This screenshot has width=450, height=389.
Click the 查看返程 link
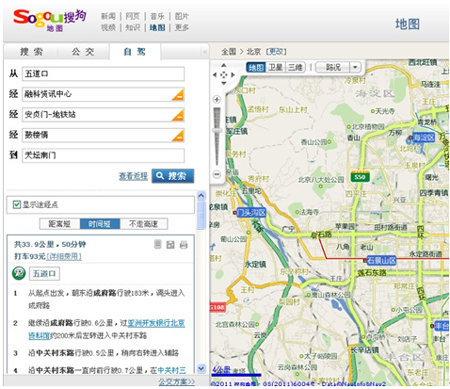coord(133,176)
